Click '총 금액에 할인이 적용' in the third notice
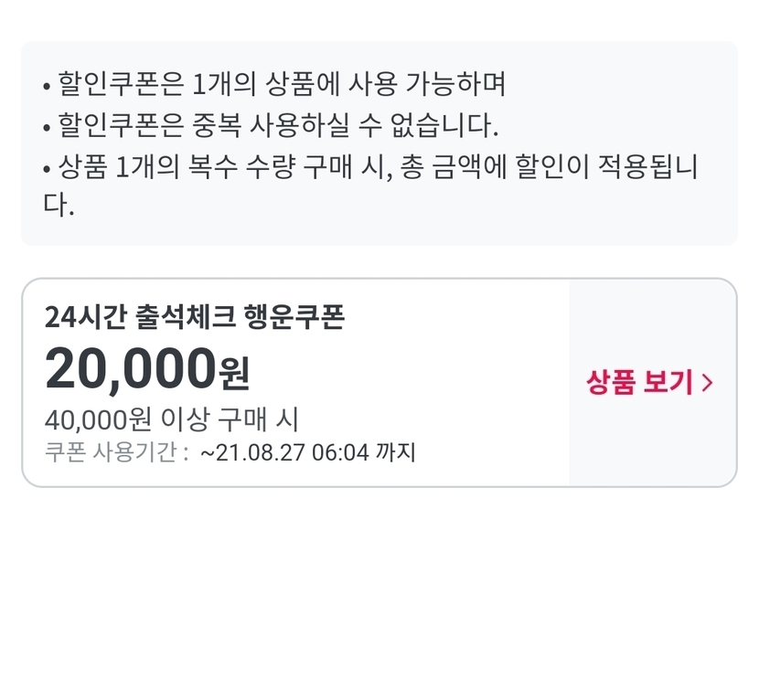 [x=540, y=167]
